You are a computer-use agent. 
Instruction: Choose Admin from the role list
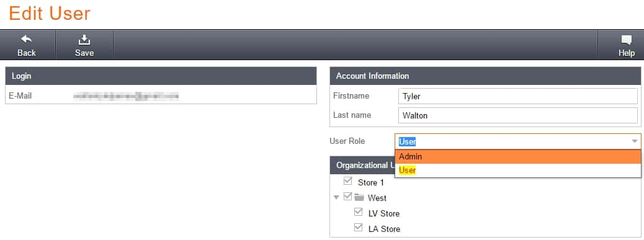pos(518,157)
